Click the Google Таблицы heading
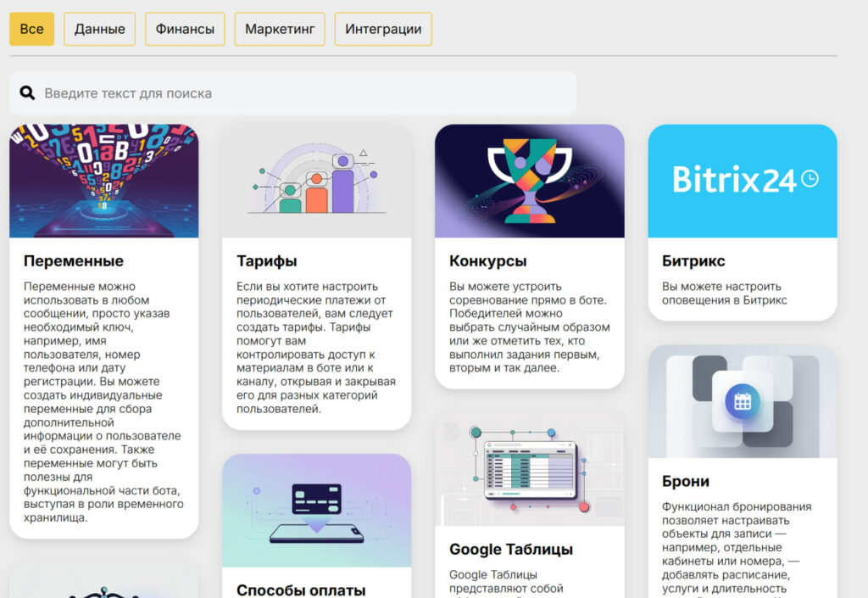The width and height of the screenshot is (868, 598). pos(511,550)
